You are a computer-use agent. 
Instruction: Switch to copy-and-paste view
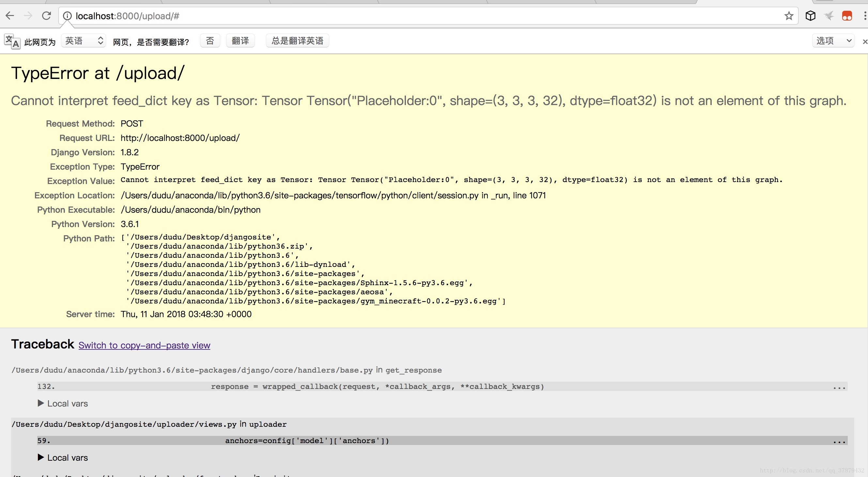(x=144, y=345)
